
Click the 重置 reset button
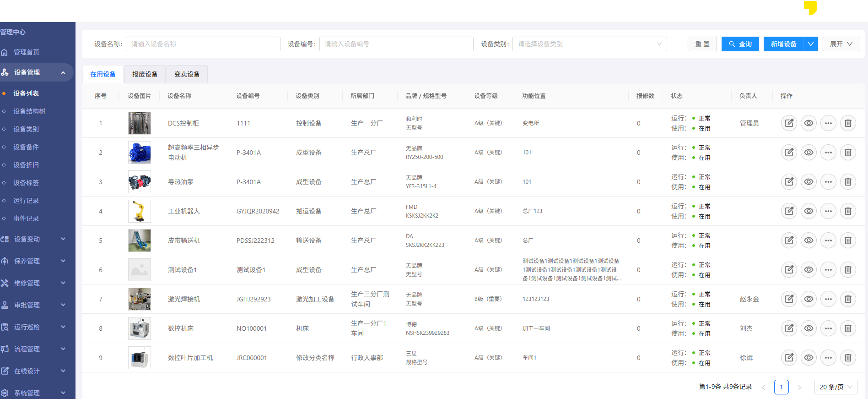click(x=702, y=44)
